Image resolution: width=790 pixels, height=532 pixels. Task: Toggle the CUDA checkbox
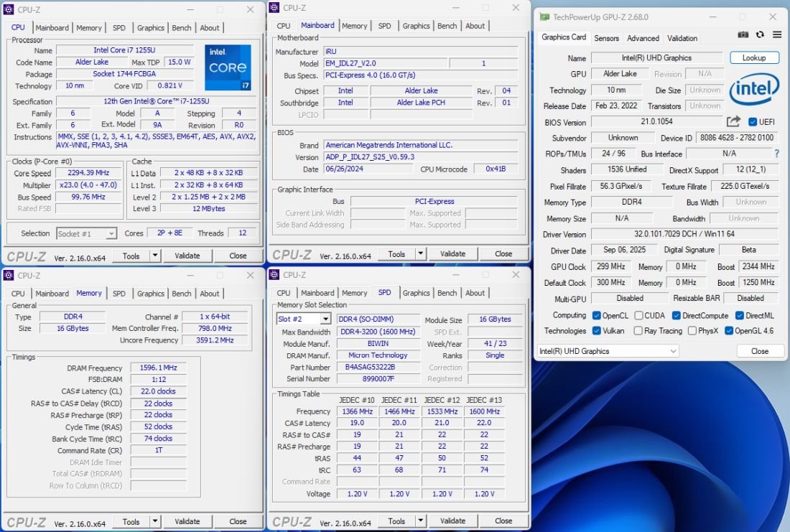click(x=638, y=315)
